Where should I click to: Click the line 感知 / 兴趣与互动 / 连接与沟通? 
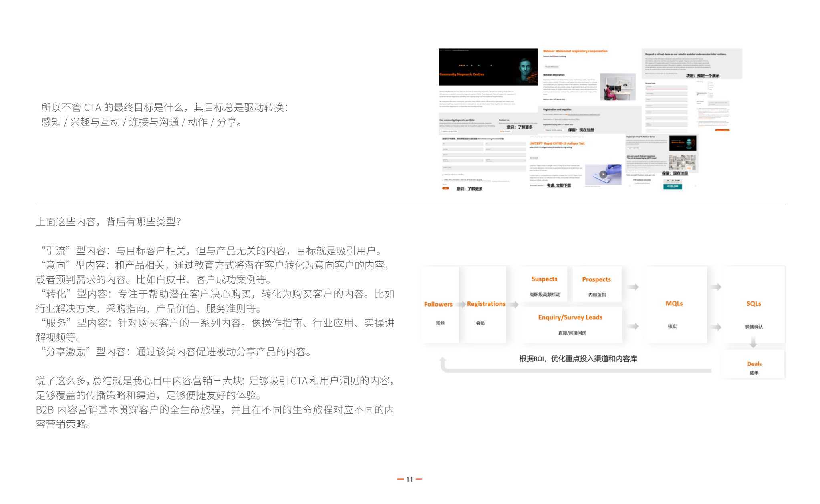(142, 122)
